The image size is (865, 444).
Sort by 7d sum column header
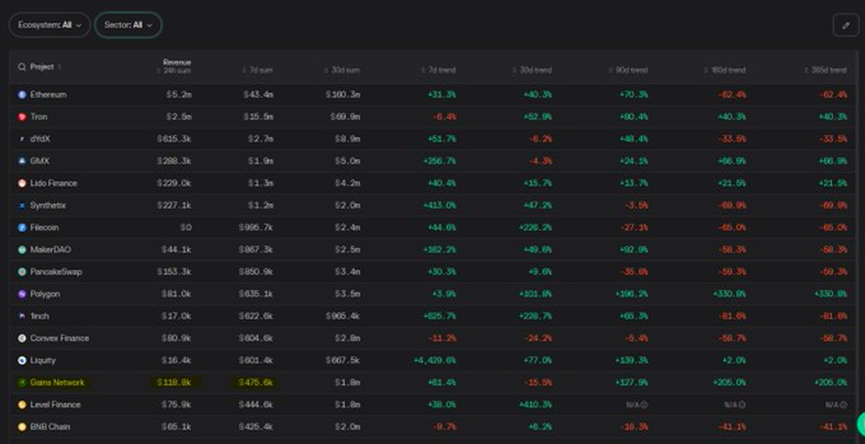click(x=258, y=71)
